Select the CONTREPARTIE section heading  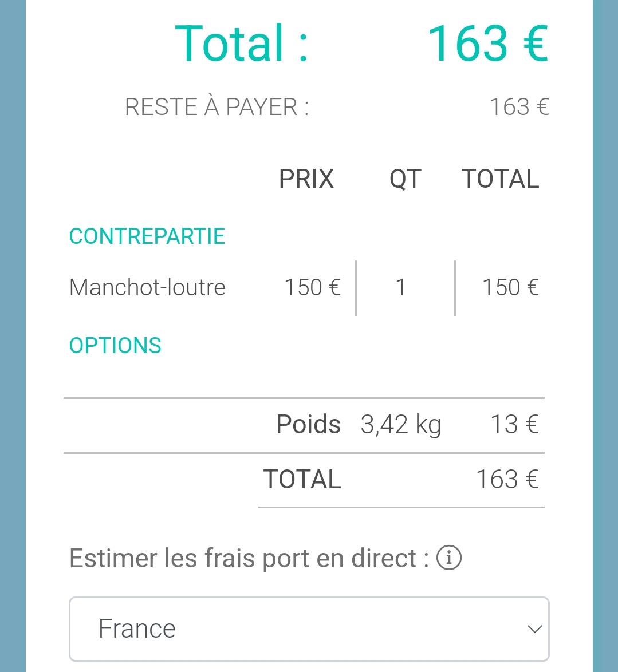pos(147,236)
